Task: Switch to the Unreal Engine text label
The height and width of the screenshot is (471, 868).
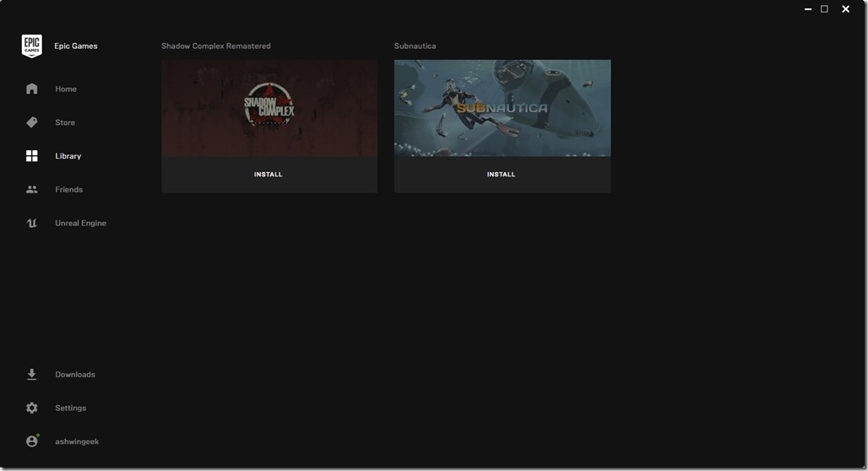Action: coord(80,224)
